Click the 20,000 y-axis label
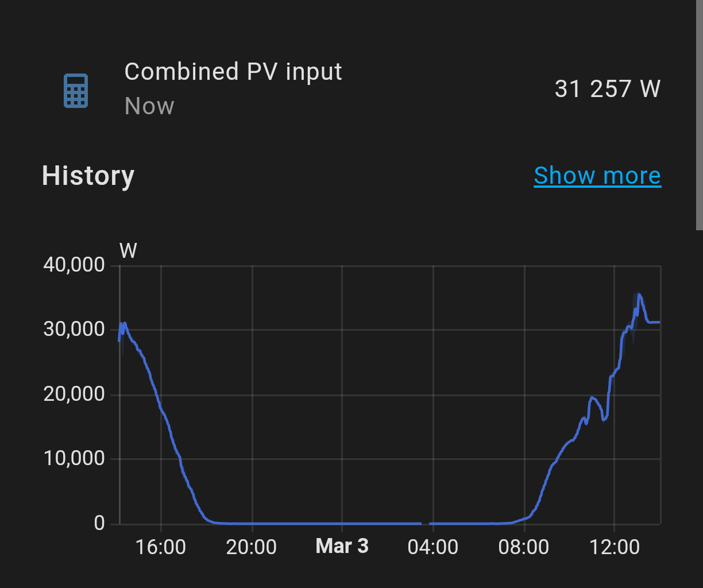 74,394
